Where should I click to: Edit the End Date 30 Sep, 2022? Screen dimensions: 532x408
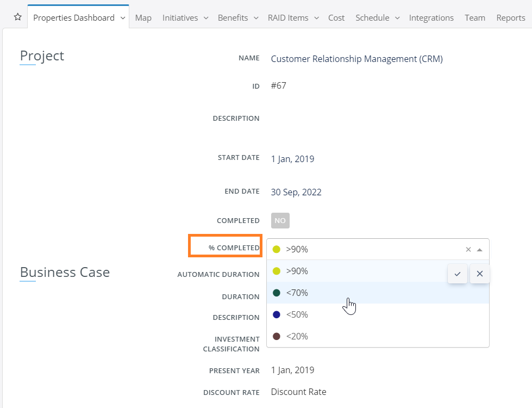coord(296,192)
